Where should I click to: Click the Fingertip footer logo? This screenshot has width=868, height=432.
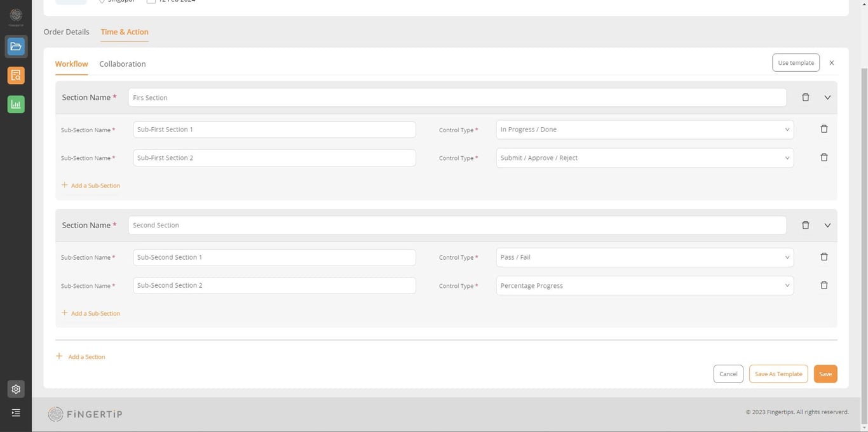(x=85, y=414)
